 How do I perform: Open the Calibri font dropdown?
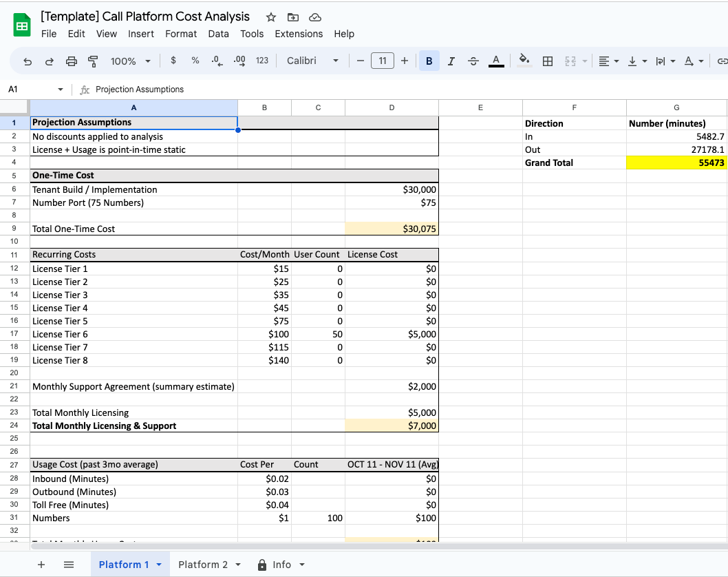[x=312, y=61]
